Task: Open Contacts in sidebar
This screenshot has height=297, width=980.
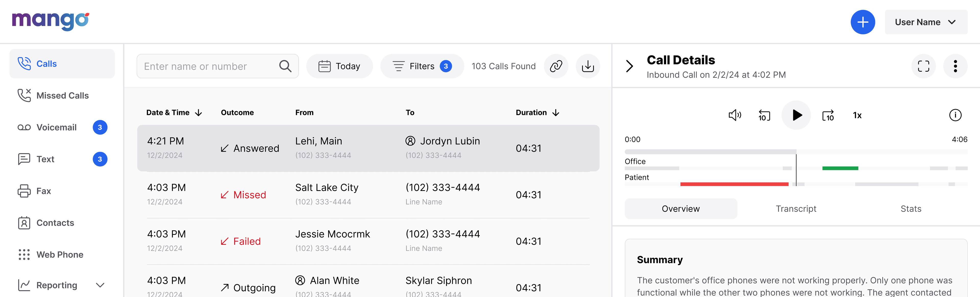Action: 62,223
